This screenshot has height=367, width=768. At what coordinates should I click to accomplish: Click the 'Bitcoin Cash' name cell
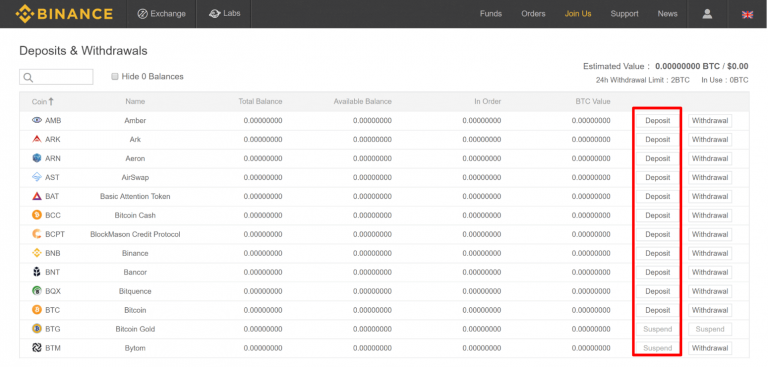(135, 216)
